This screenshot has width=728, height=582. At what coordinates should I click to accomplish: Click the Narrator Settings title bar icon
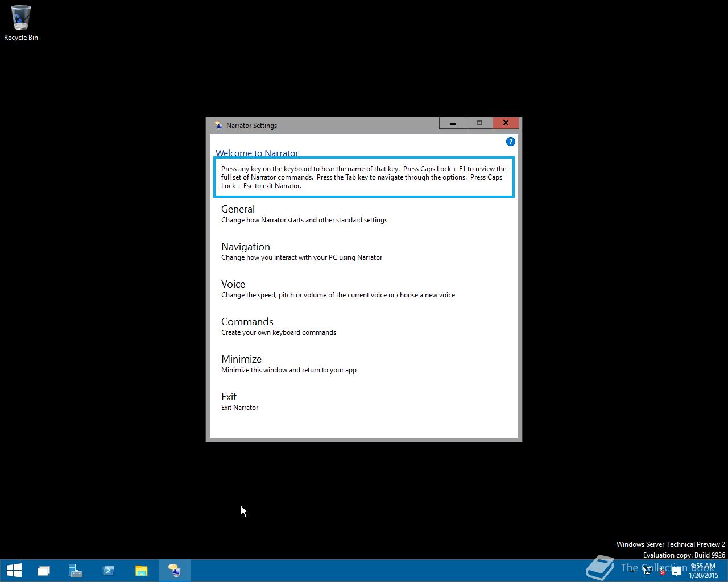click(x=218, y=125)
